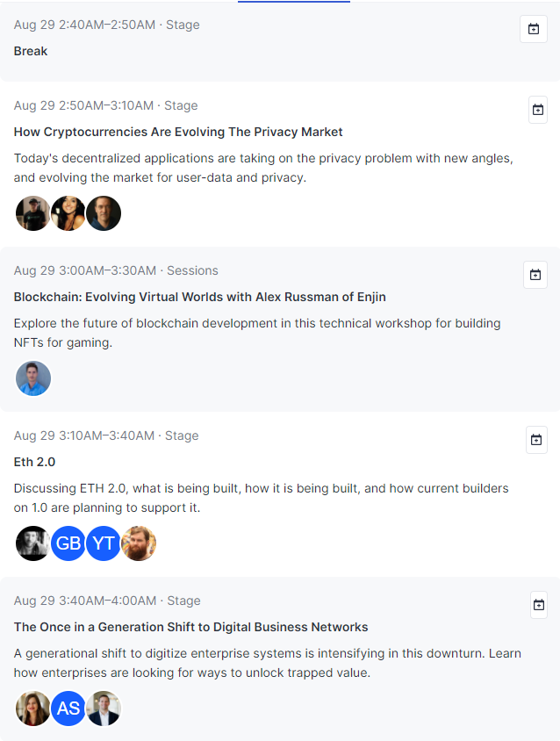Open 'The Once in a Generation Shift' session
560x741 pixels.
click(x=190, y=627)
